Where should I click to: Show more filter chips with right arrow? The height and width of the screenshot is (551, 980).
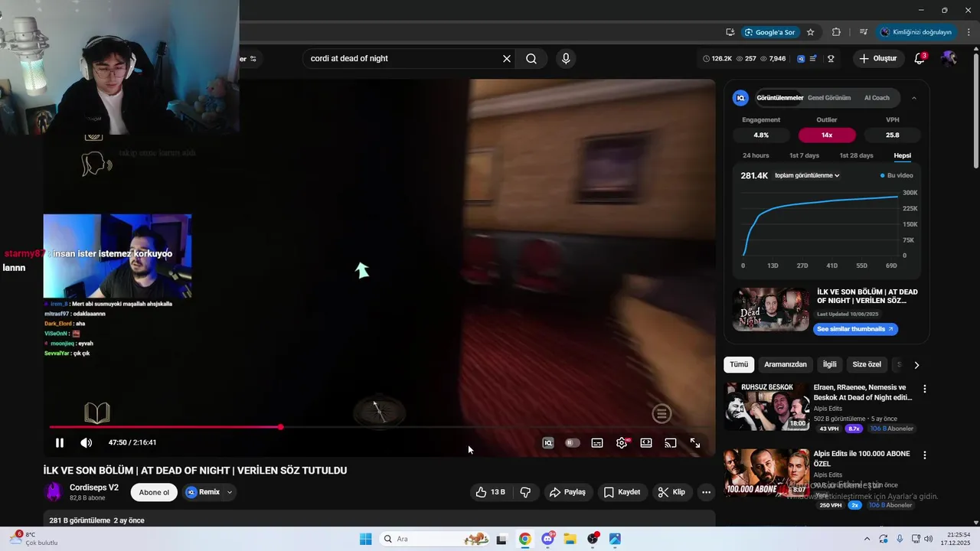click(916, 365)
